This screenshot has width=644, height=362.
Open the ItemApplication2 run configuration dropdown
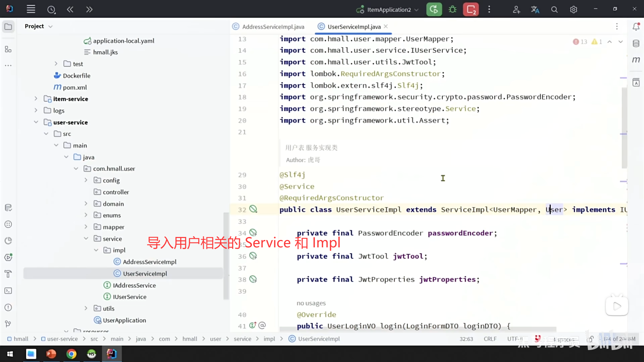point(389,10)
